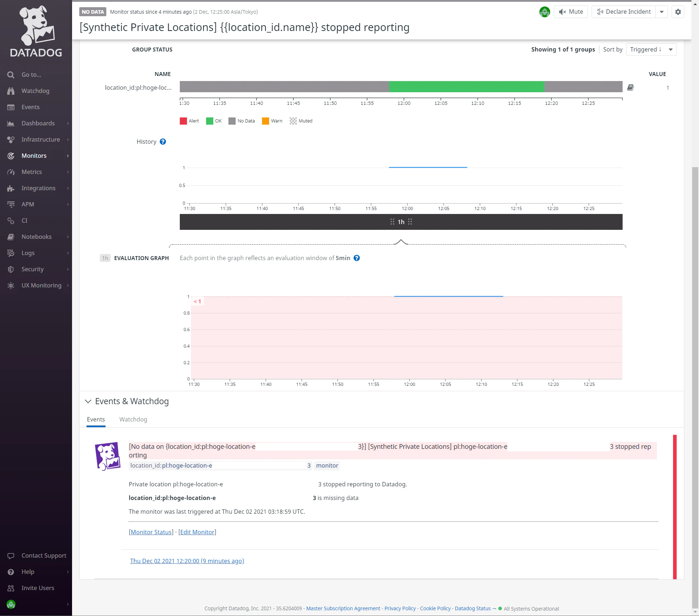This screenshot has height=616, width=699.
Task: Open the Privacy Policy link
Action: [x=400, y=608]
